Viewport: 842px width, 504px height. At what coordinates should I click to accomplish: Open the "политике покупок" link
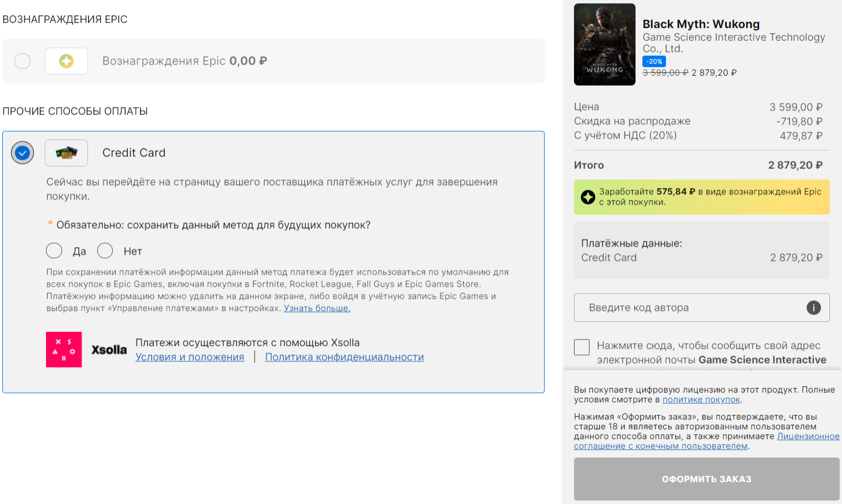click(x=701, y=399)
